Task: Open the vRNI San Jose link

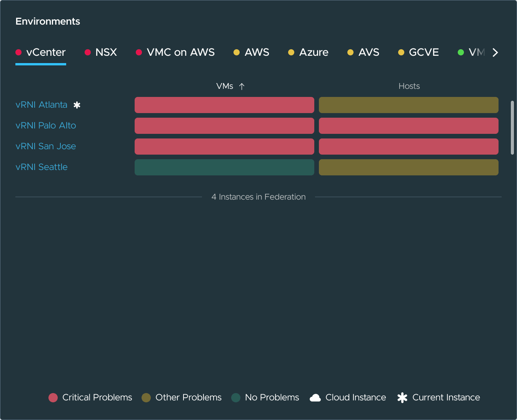Action: click(x=46, y=146)
